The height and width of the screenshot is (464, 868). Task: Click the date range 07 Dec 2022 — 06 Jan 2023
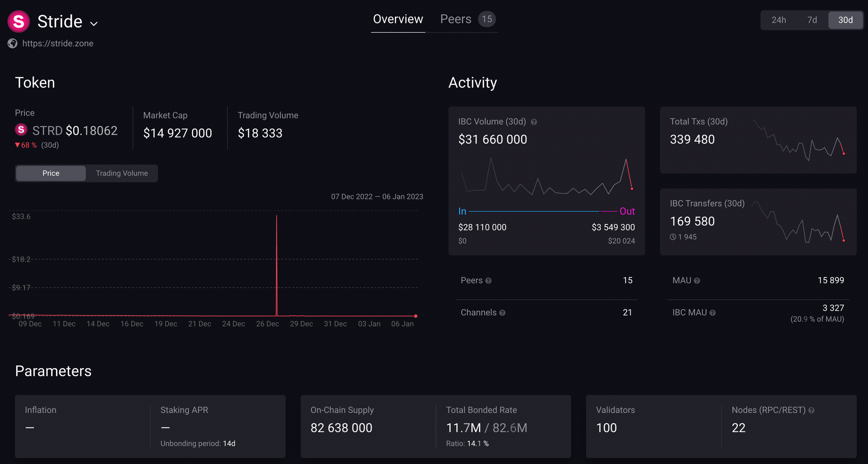tap(377, 197)
